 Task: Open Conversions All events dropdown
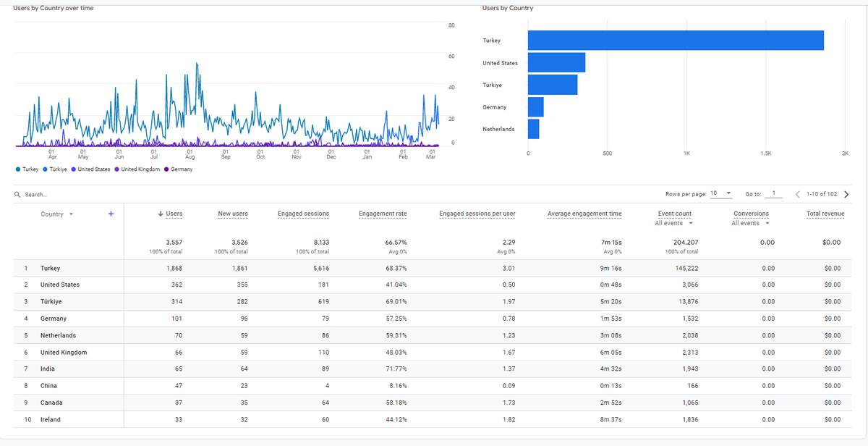pos(751,223)
